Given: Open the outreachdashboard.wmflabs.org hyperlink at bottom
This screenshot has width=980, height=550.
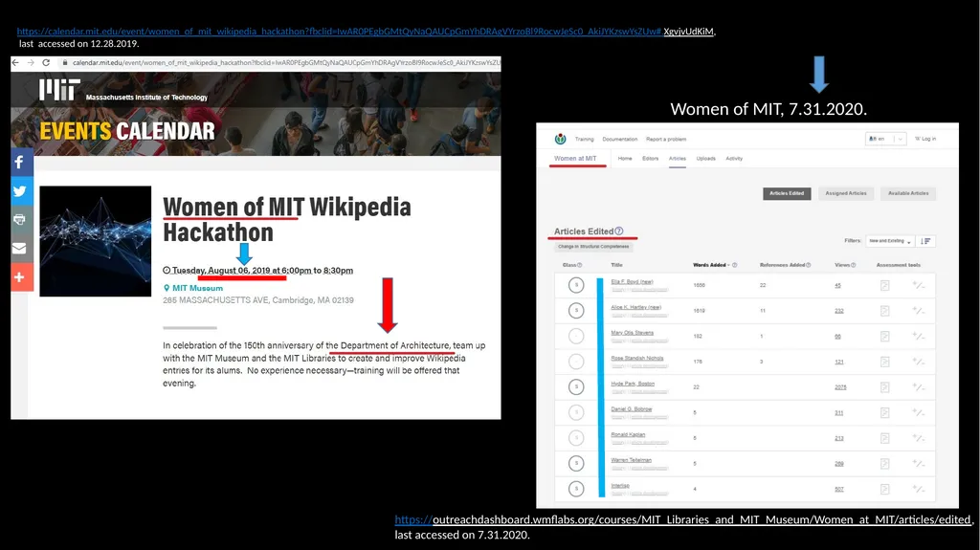Looking at the screenshot, I should (682, 519).
